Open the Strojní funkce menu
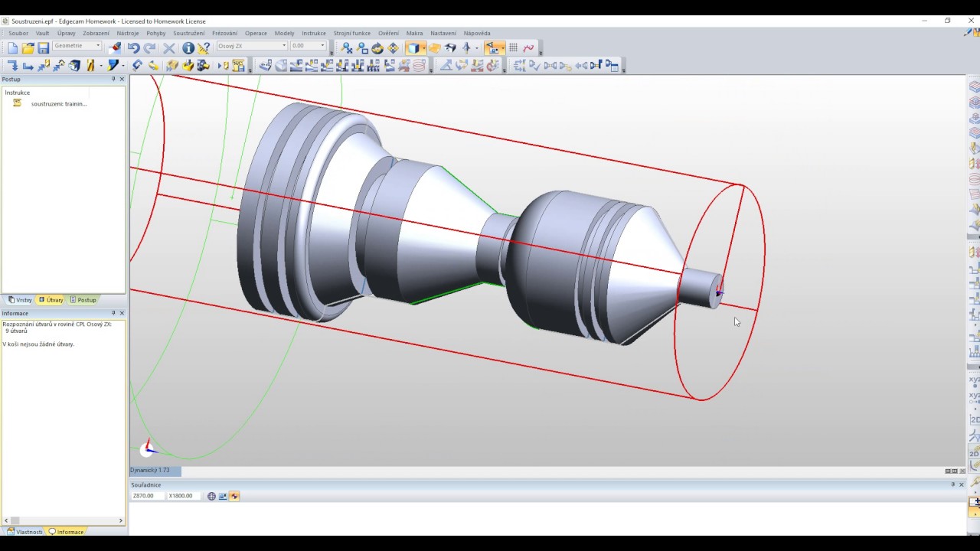980x551 pixels. point(351,33)
